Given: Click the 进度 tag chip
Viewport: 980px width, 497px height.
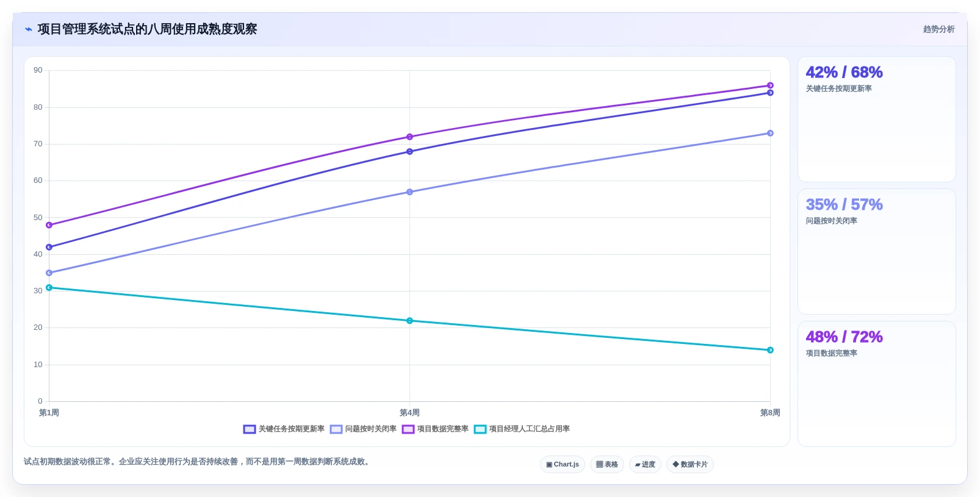Looking at the screenshot, I should 645,465.
